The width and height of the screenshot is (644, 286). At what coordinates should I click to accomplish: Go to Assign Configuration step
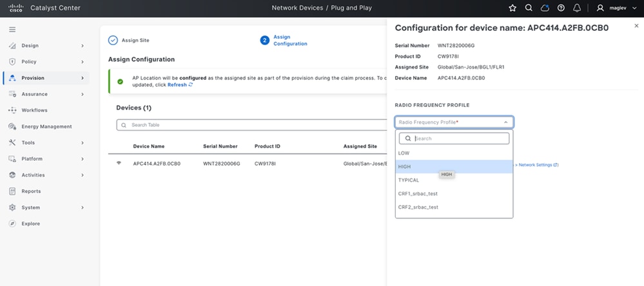coord(290,40)
